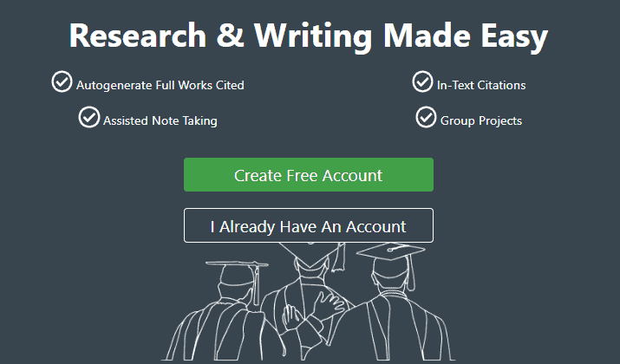Create a free account with the green button
This screenshot has width=620, height=364.
click(309, 175)
